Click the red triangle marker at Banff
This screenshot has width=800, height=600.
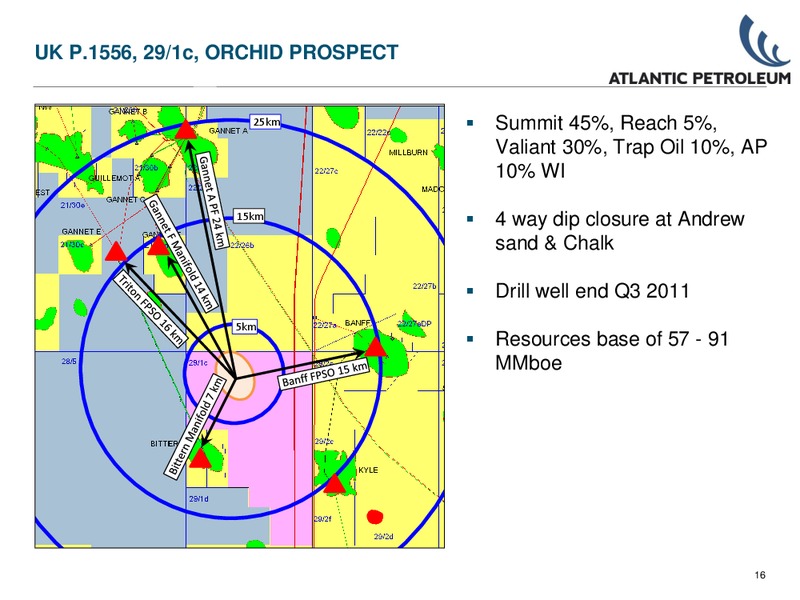(x=376, y=347)
